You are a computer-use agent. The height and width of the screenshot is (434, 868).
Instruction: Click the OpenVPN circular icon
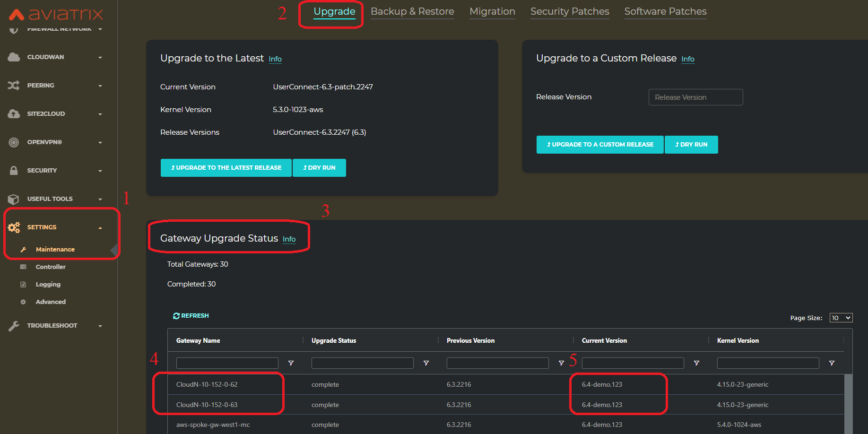[x=14, y=142]
